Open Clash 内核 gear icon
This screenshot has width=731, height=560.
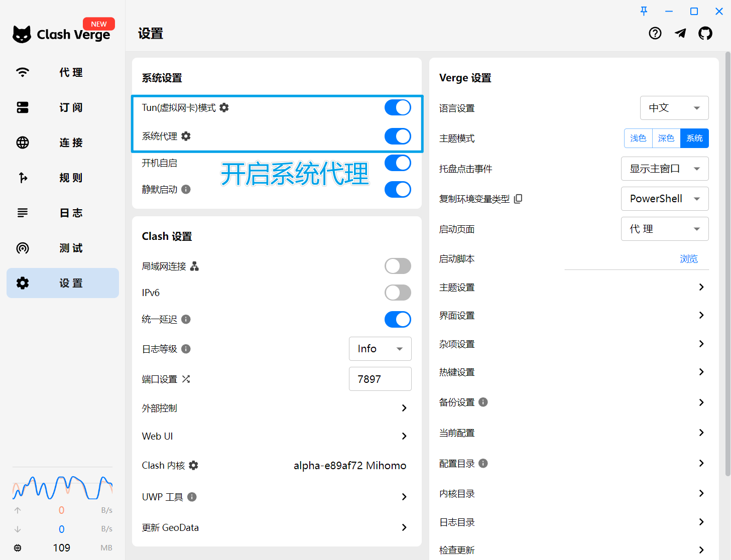point(195,465)
